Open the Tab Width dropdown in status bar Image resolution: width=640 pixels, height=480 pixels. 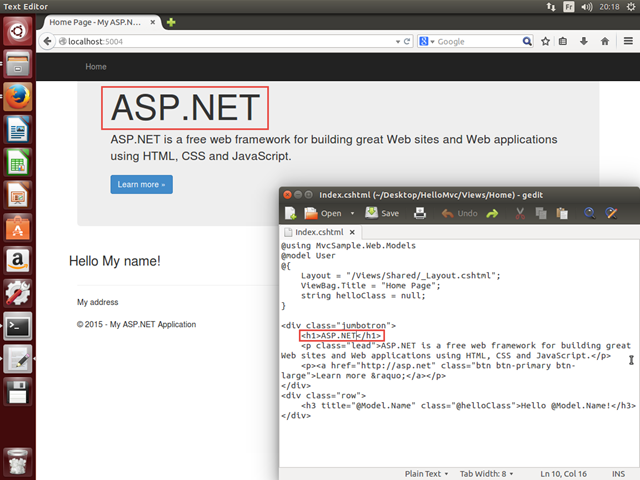pyautogui.click(x=486, y=473)
